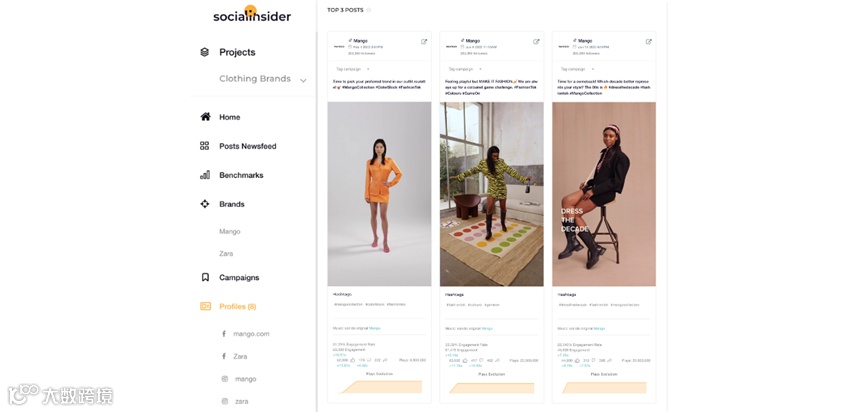Open second post's external link icon
This screenshot has height=412, width=865.
(x=536, y=41)
